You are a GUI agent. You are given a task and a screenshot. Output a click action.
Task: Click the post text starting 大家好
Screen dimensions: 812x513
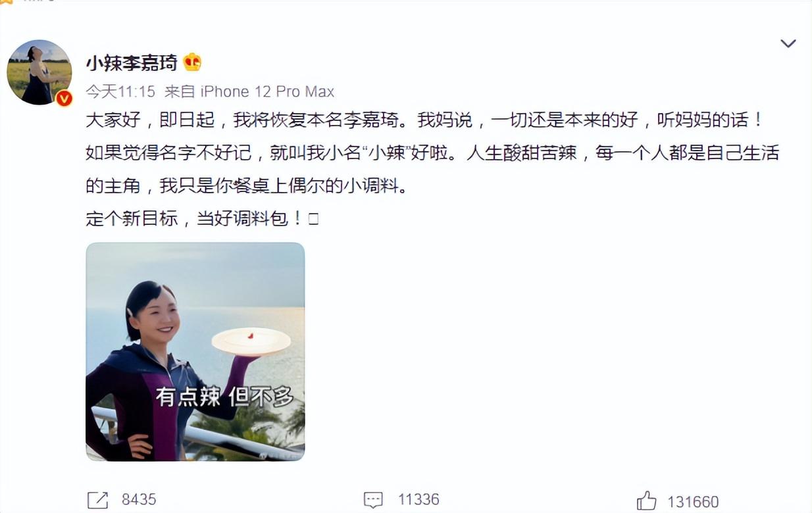432,170
